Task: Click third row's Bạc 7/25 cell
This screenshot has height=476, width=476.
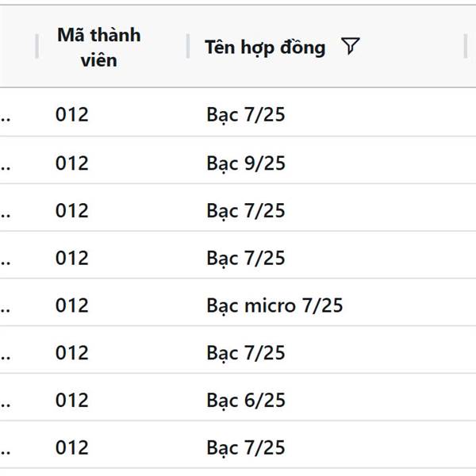Action: pos(246,211)
